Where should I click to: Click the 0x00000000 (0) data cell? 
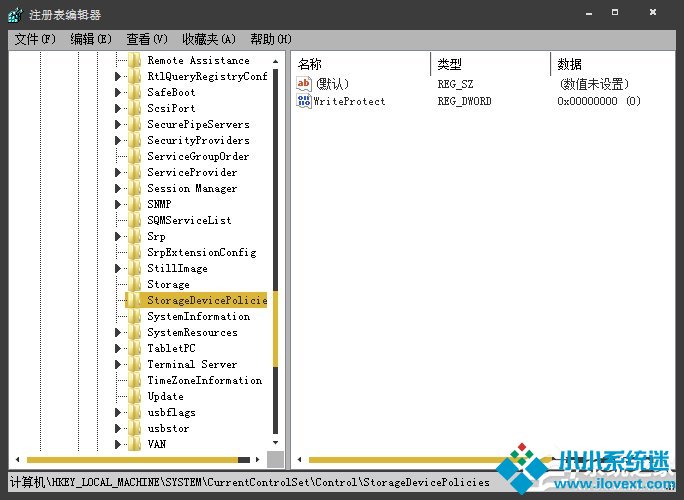tap(598, 101)
